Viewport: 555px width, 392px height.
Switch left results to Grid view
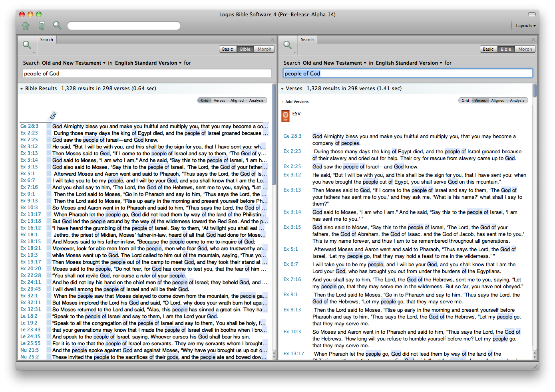pos(205,101)
